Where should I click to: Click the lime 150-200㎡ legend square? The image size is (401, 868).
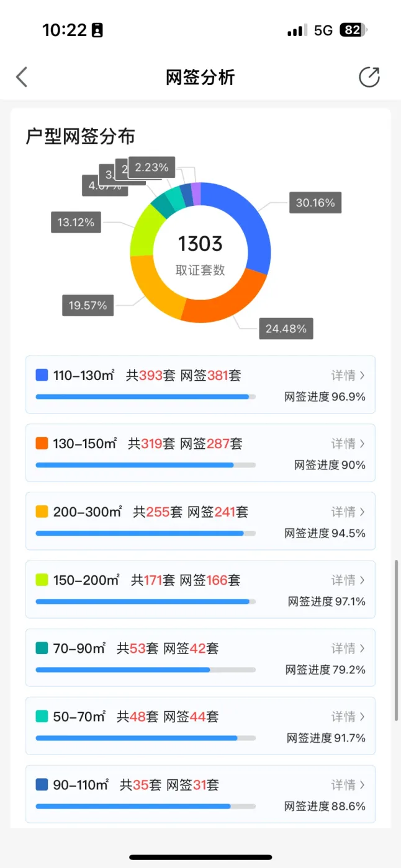pos(42,580)
